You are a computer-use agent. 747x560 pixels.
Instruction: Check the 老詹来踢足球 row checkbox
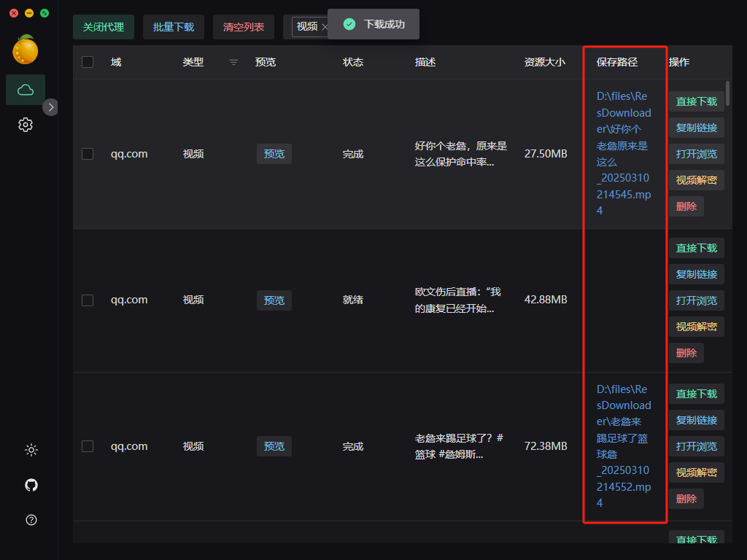pyautogui.click(x=88, y=446)
